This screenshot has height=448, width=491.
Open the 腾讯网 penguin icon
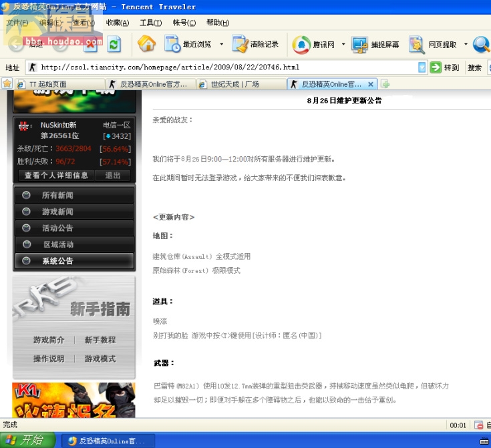pyautogui.click(x=301, y=45)
